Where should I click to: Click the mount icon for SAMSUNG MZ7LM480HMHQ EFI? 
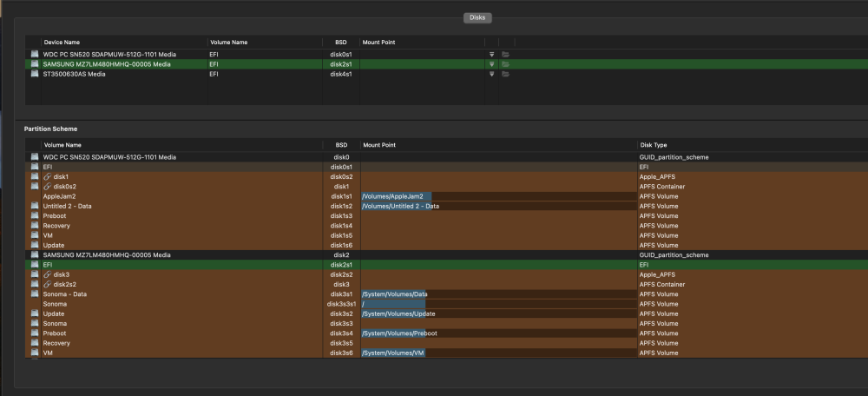(491, 64)
